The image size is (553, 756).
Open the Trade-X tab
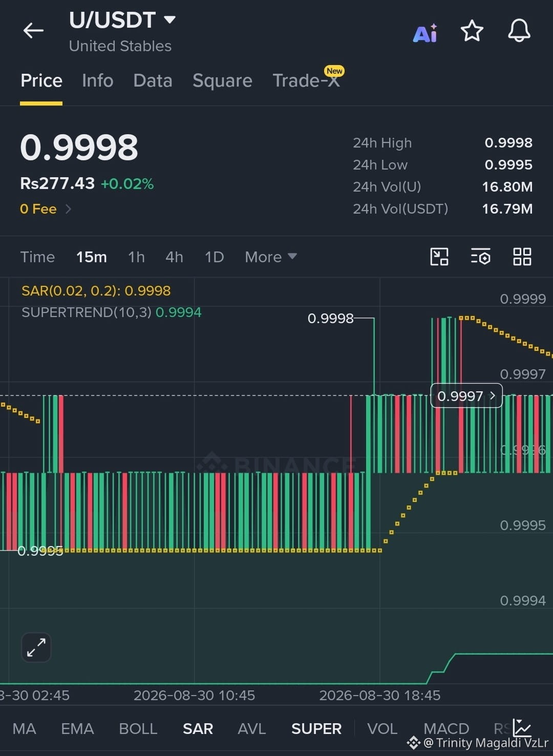306,80
